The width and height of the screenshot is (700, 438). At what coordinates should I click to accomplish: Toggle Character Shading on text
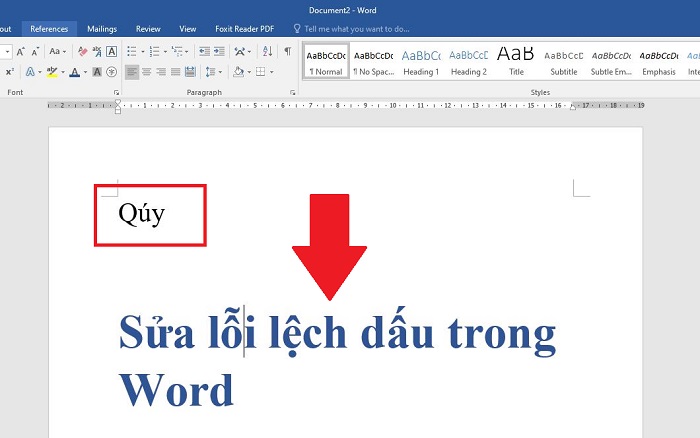click(97, 71)
